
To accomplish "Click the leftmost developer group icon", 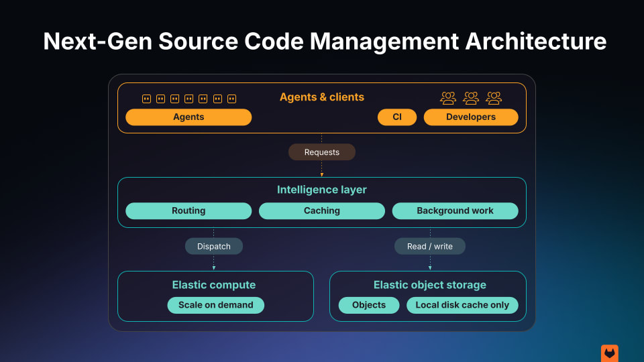I will click(x=448, y=98).
